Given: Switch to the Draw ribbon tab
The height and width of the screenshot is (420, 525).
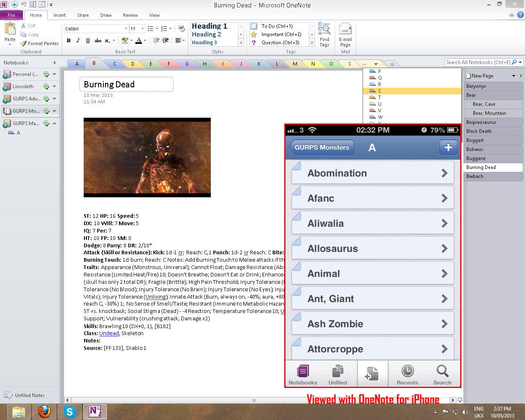Looking at the screenshot, I should 106,15.
